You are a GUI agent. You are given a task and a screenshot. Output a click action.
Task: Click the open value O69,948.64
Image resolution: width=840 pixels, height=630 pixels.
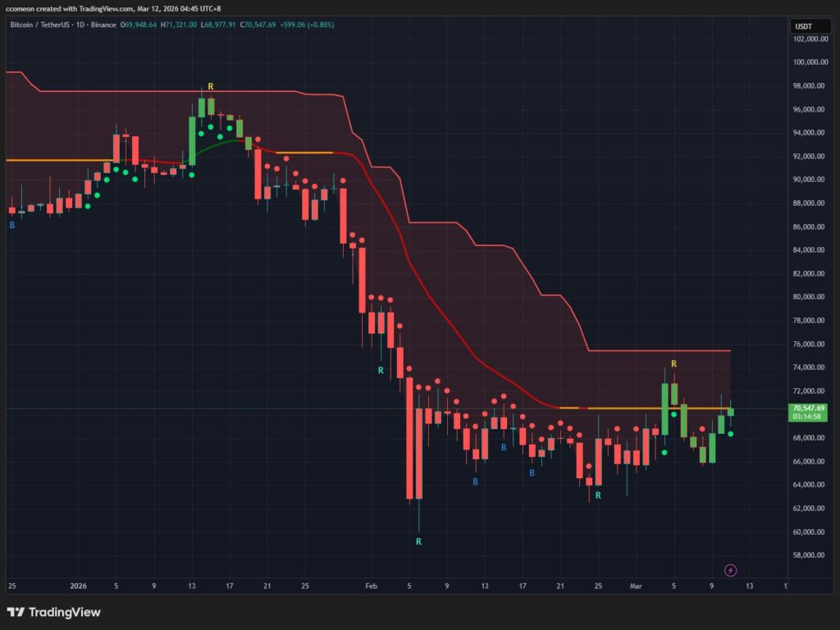(x=138, y=25)
